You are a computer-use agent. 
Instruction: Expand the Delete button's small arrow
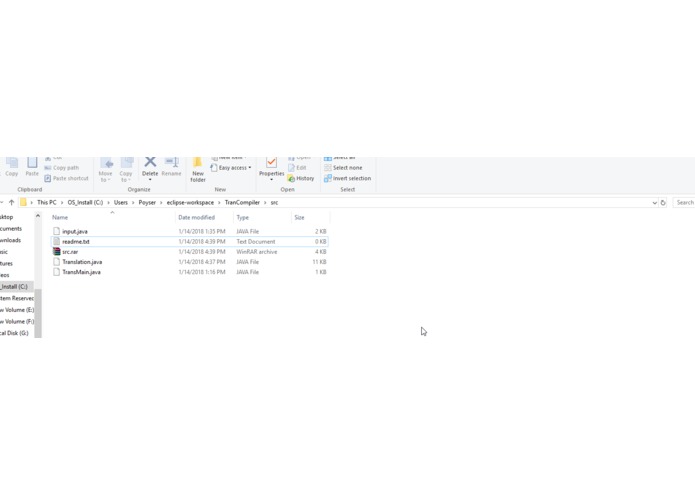tap(150, 179)
